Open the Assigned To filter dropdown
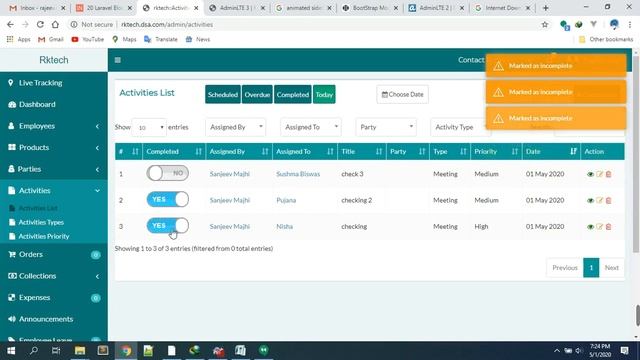 tap(311, 127)
